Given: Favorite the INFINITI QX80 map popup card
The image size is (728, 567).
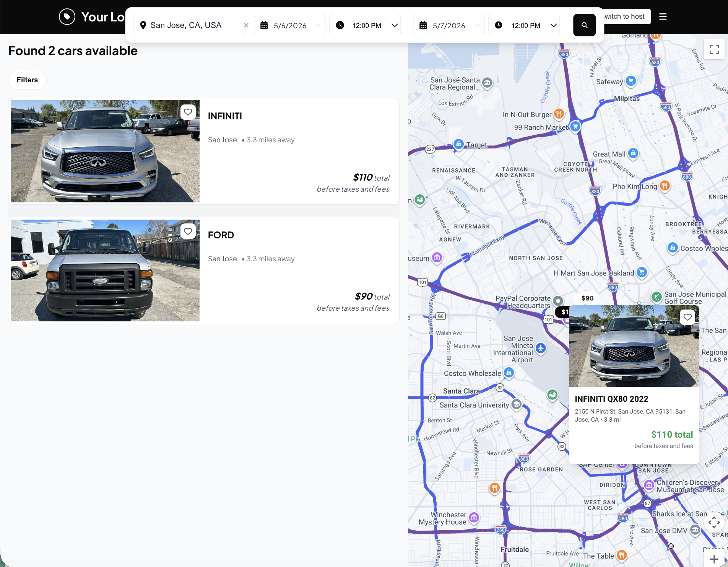Looking at the screenshot, I should (687, 317).
